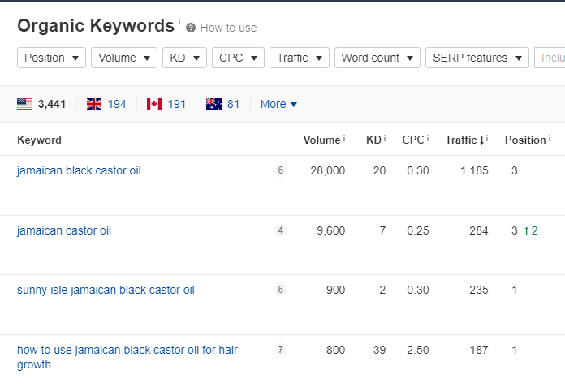Select US keyword count 3,441
This screenshot has height=392, width=565.
point(52,104)
